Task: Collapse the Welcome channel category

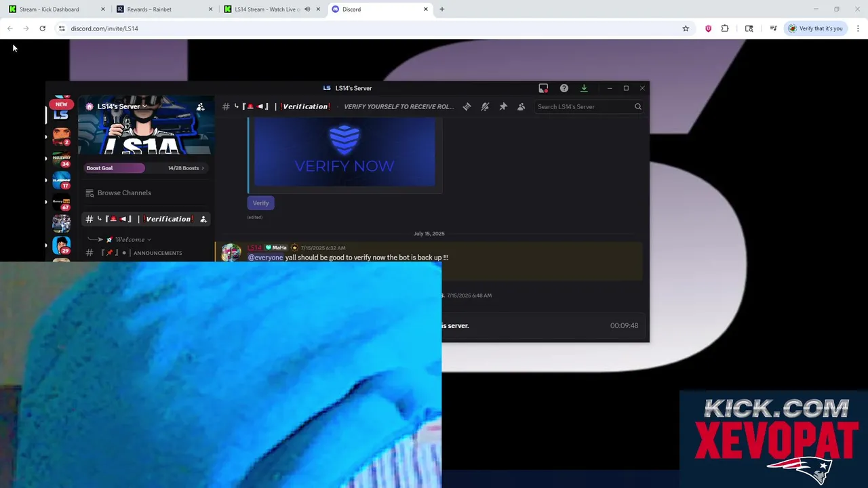Action: [129, 239]
